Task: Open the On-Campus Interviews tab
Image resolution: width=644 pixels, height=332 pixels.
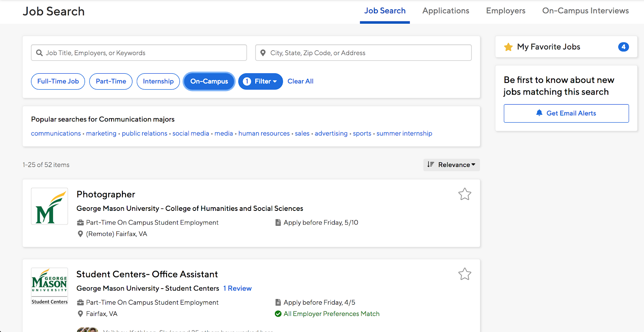Action: tap(585, 11)
